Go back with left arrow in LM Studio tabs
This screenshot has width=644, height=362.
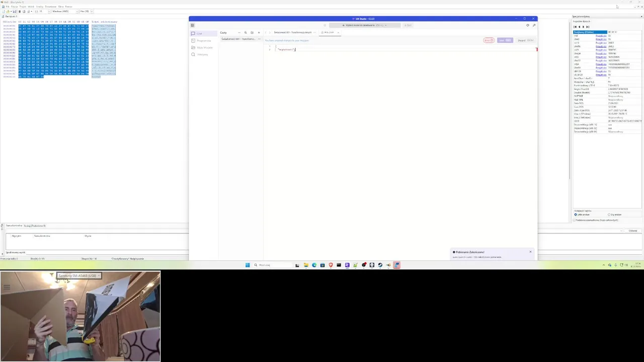click(x=266, y=33)
